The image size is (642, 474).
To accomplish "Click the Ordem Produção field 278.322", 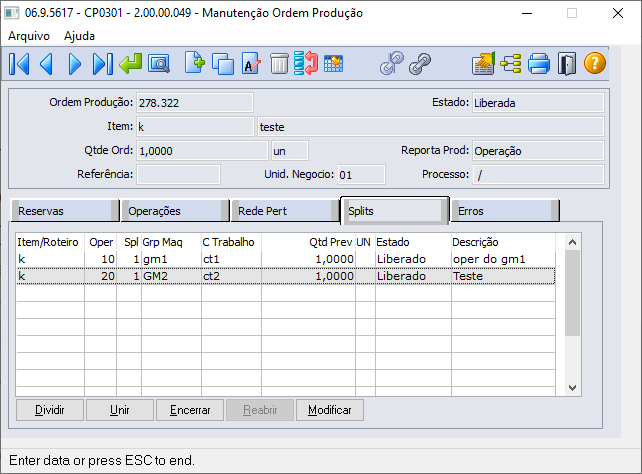I will [194, 103].
